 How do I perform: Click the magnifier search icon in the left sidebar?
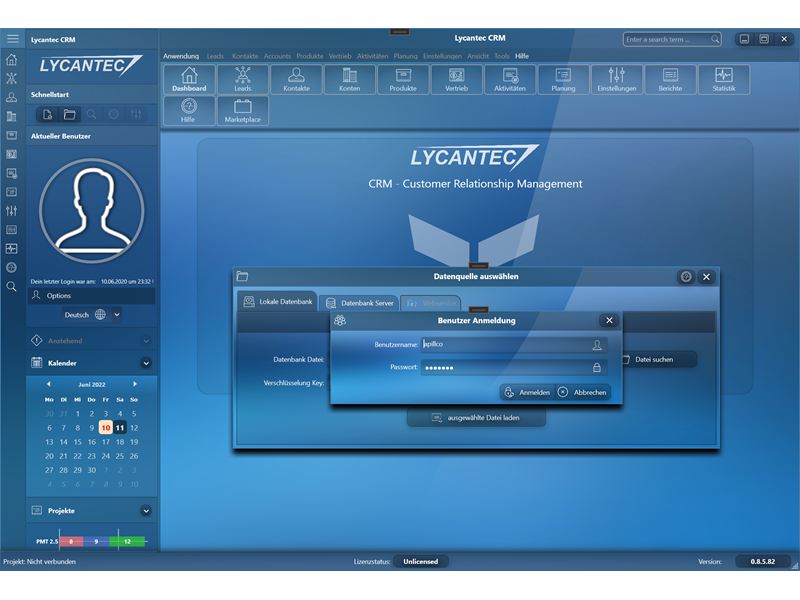(11, 286)
